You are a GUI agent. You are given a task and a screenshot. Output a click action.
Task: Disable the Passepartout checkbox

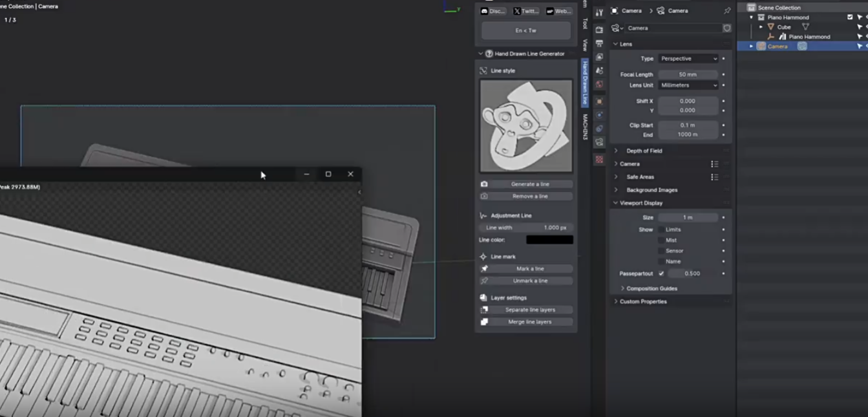(x=661, y=273)
